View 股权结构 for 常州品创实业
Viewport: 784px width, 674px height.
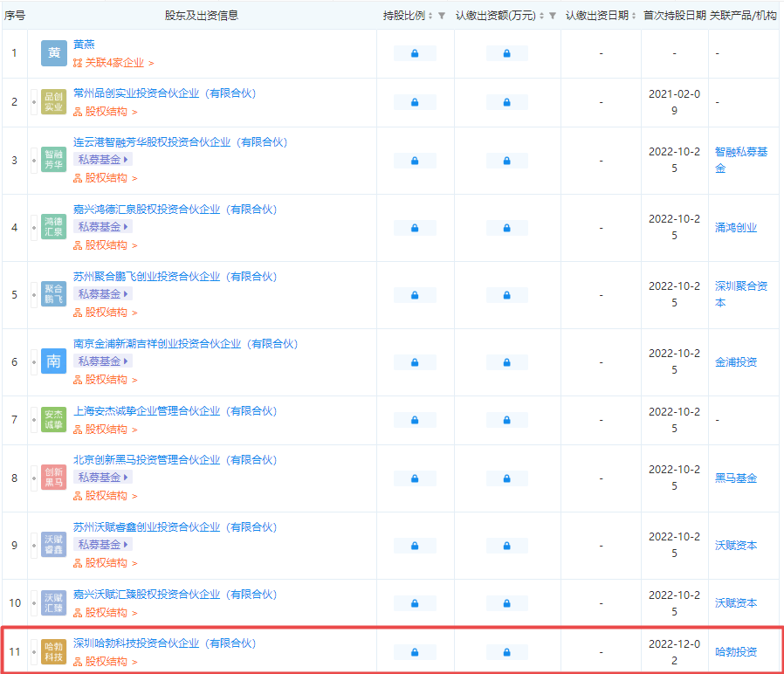pyautogui.click(x=106, y=112)
